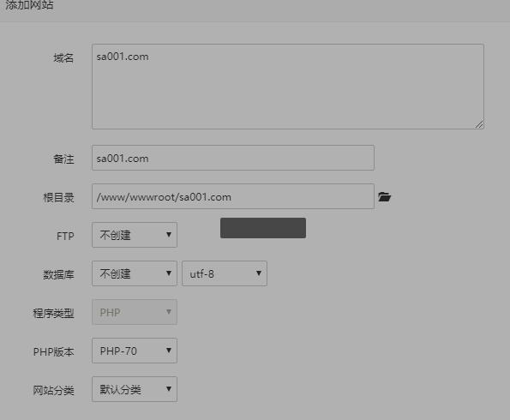Expand the 网站分类 默认分类 dropdown
Viewport: 510px width, 420px height.
coord(135,389)
